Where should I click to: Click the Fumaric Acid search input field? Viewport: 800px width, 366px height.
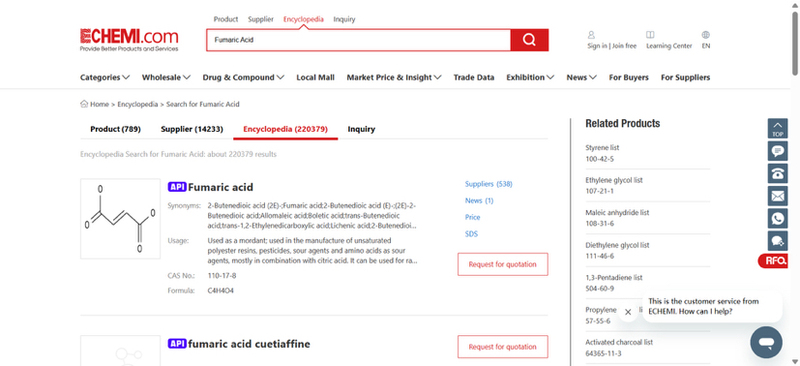tap(358, 40)
